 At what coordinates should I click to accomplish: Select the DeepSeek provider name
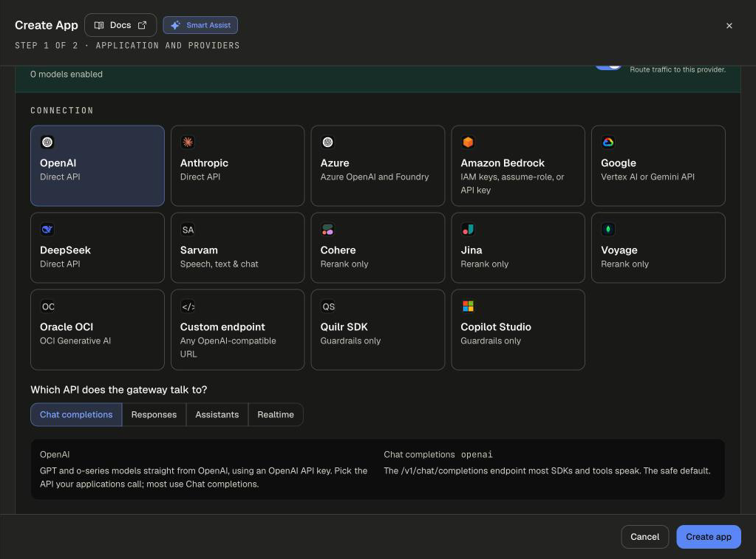click(x=65, y=250)
